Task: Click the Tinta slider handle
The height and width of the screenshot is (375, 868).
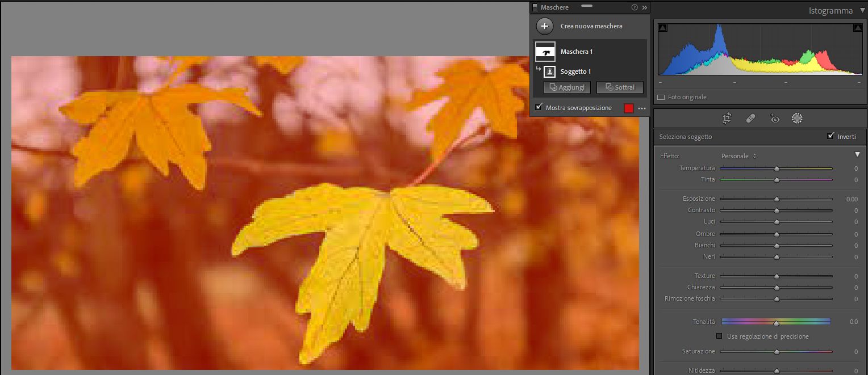Action: [777, 180]
